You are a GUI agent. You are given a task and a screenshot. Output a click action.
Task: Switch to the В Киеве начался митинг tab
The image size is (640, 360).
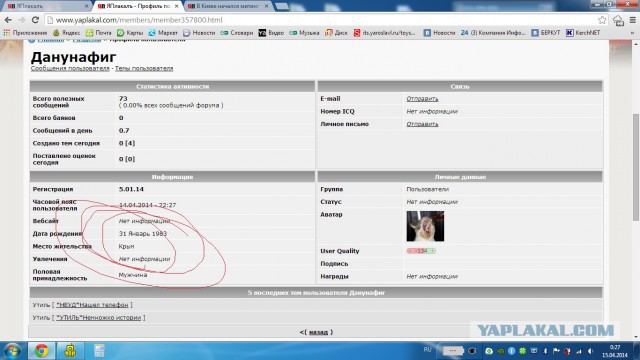[227, 6]
